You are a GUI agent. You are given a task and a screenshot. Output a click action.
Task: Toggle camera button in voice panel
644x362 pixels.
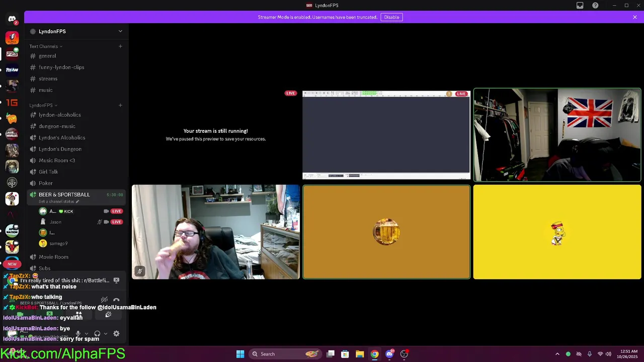pos(20,315)
